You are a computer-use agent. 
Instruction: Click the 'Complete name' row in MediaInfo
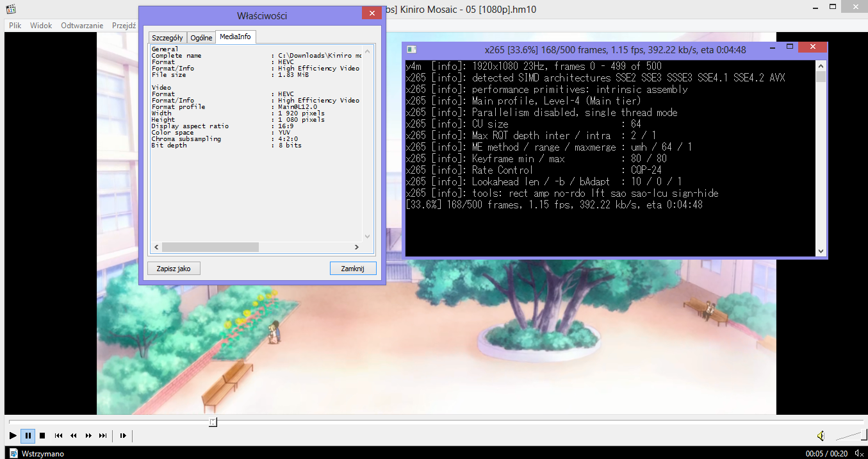pos(256,56)
